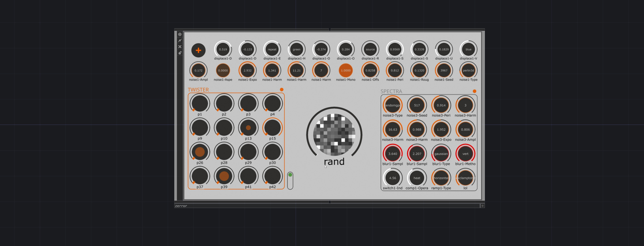Image resolution: width=644 pixels, height=246 pixels.
Task: Click the pixelated rand preview thumbnail
Action: [x=334, y=134]
